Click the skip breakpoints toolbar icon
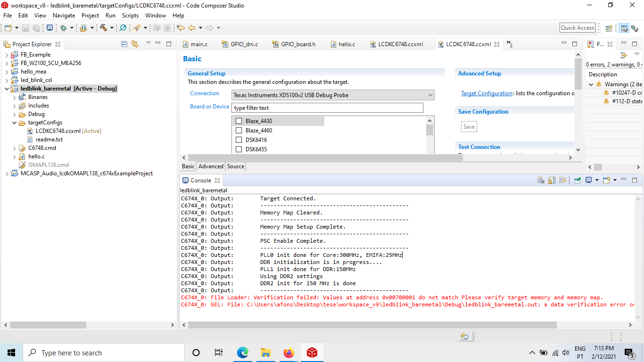Image resolution: width=644 pixels, height=362 pixels. (123, 28)
